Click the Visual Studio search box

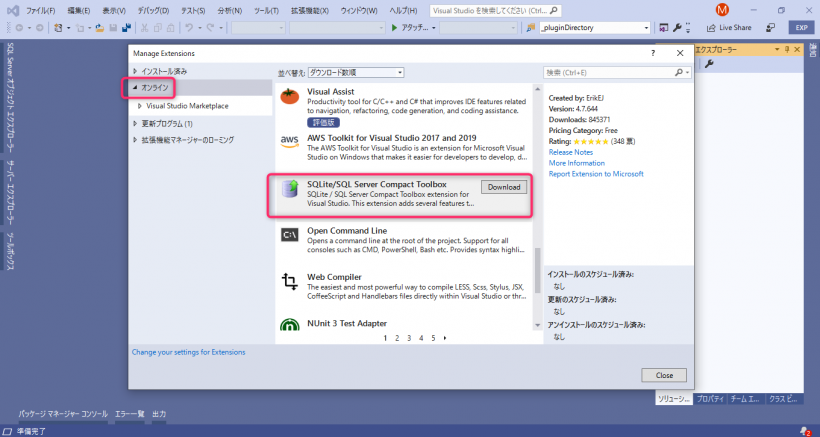pyautogui.click(x=495, y=10)
